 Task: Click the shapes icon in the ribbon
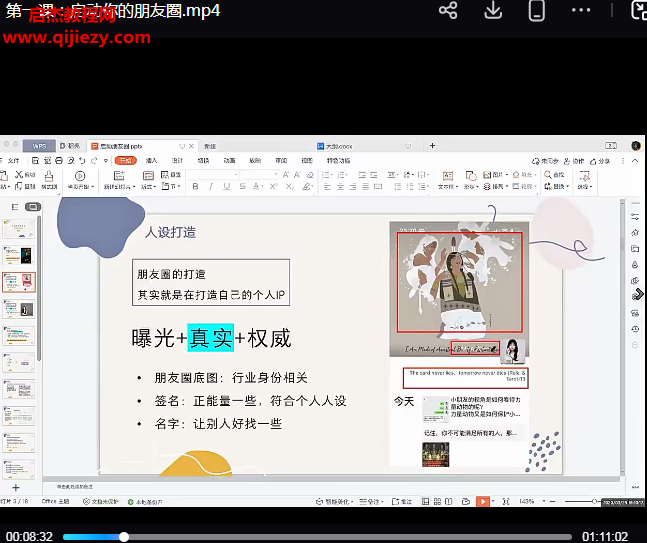coord(470,176)
